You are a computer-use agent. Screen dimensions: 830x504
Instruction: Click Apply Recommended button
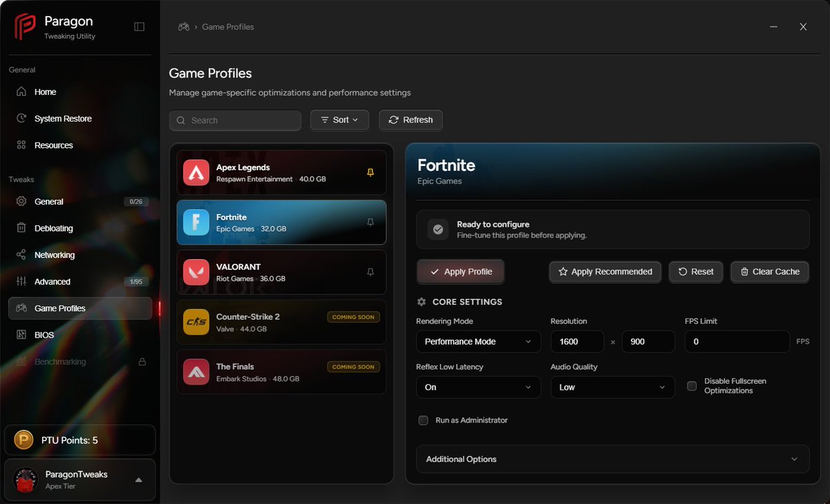pyautogui.click(x=605, y=272)
